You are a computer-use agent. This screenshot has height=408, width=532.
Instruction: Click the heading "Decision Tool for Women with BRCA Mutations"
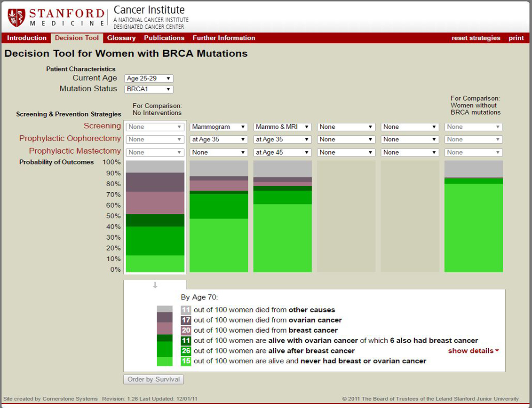[126, 54]
